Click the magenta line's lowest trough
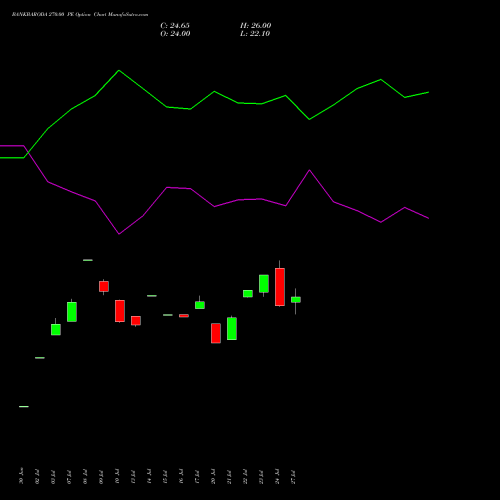Viewport: 500px width, 500px height. 119,234
